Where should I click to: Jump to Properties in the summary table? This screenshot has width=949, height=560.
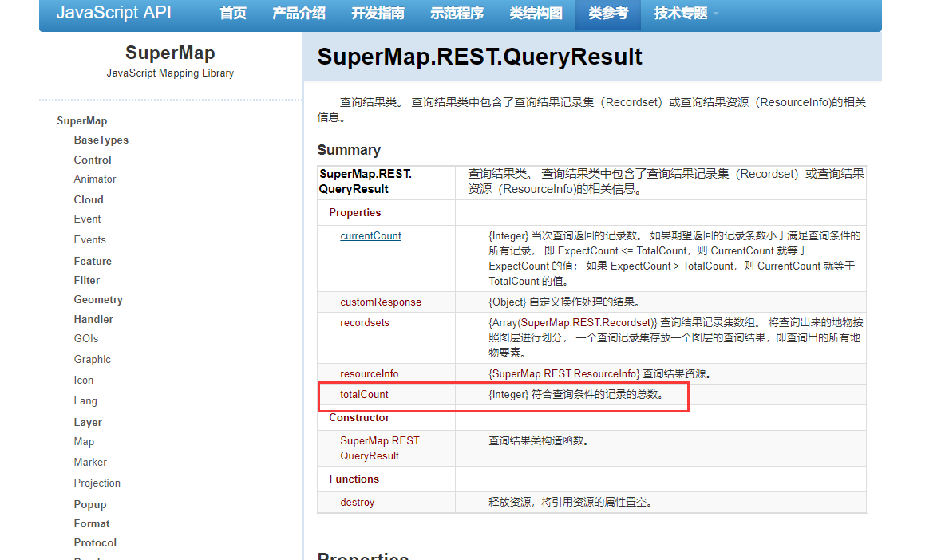pos(354,213)
